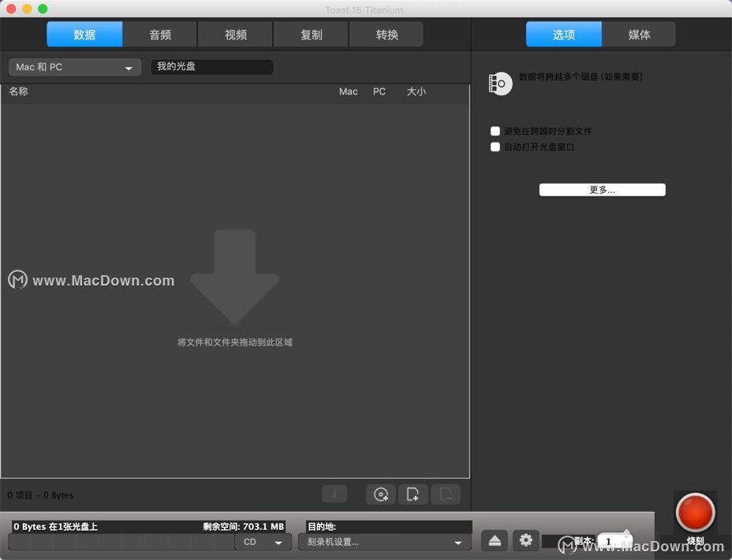The width and height of the screenshot is (732, 560).
Task: Click the 我的光盘 disc name field
Action: click(212, 67)
